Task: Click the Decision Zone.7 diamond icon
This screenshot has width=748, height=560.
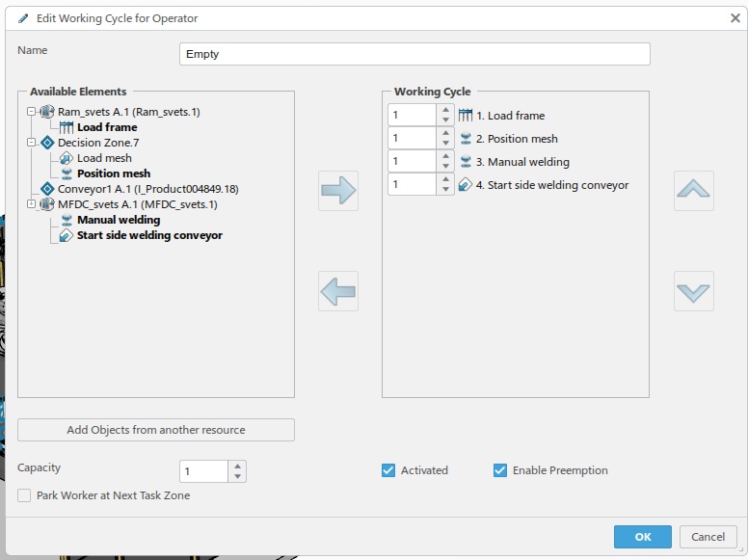Action: [47, 143]
